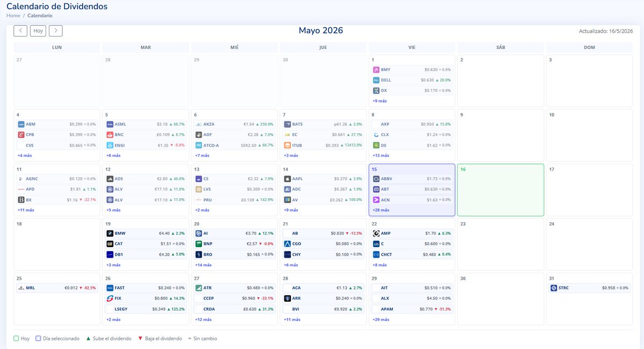Click the DE green logo icon

click(x=376, y=145)
